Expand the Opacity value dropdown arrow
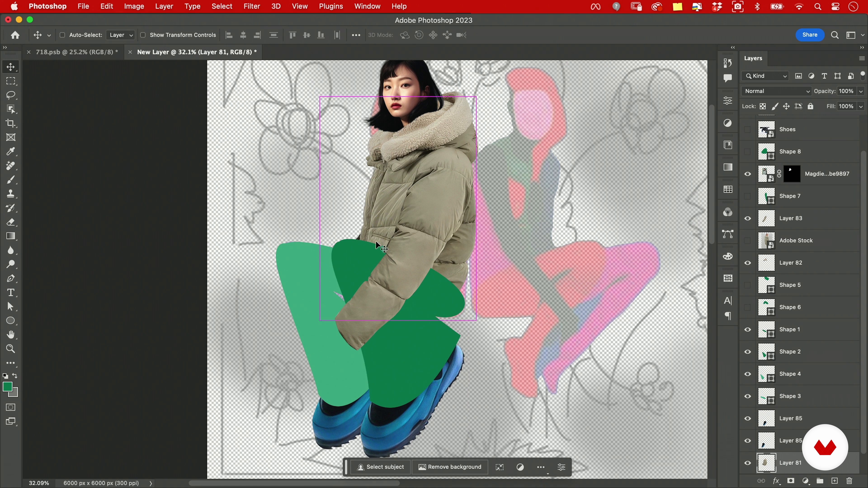Viewport: 868px width, 488px height. coord(861,91)
